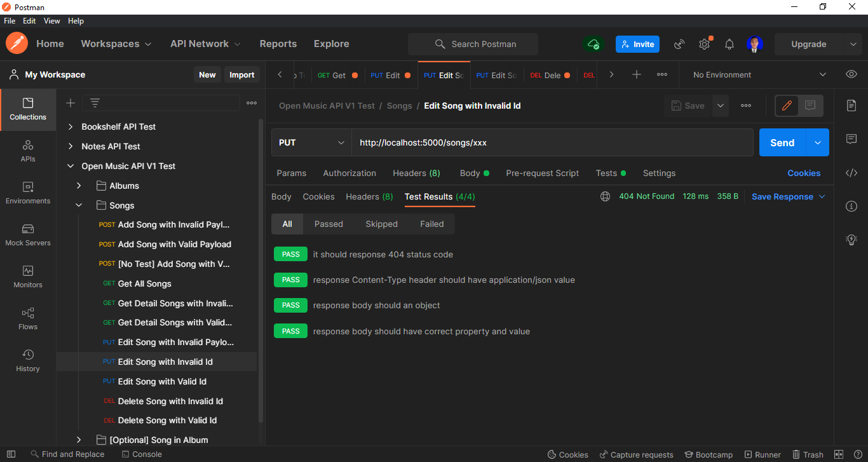Open the History sidebar panel
The image size is (868, 462).
point(28,361)
